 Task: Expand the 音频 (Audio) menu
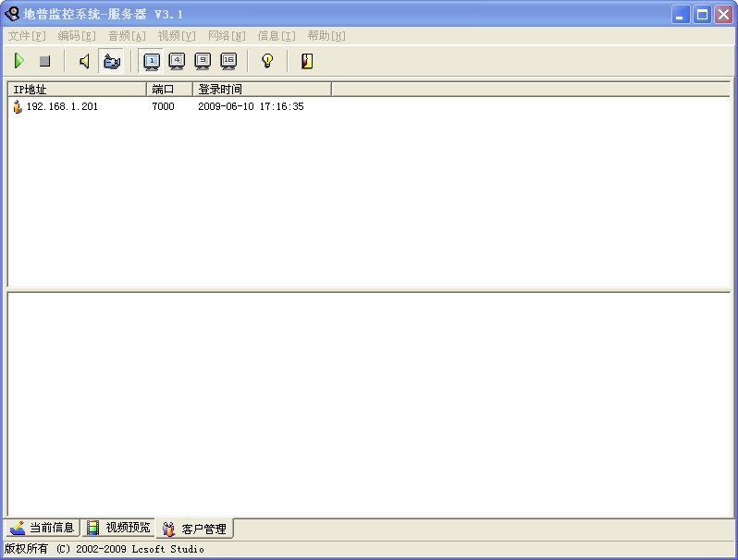127,36
